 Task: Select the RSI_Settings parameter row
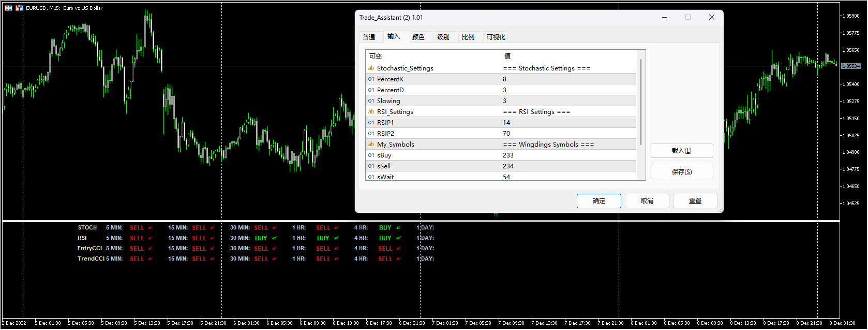(501, 112)
